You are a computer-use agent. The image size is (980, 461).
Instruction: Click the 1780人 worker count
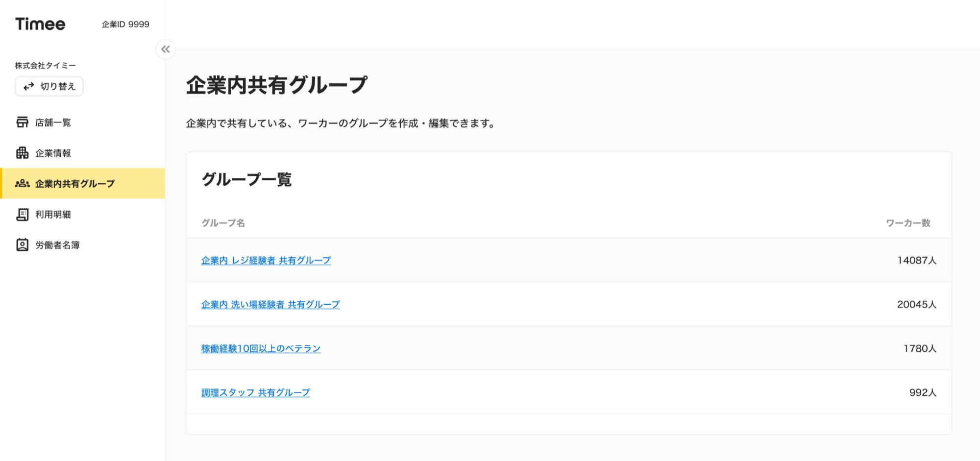point(920,348)
